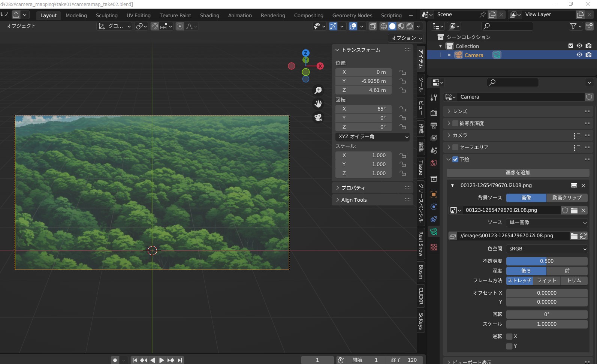The height and width of the screenshot is (364, 597).
Task: Click the 不透明度 opacity slider
Action: (x=546, y=261)
